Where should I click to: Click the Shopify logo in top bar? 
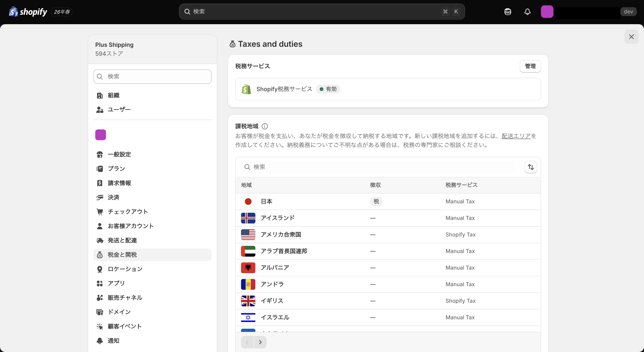point(28,12)
